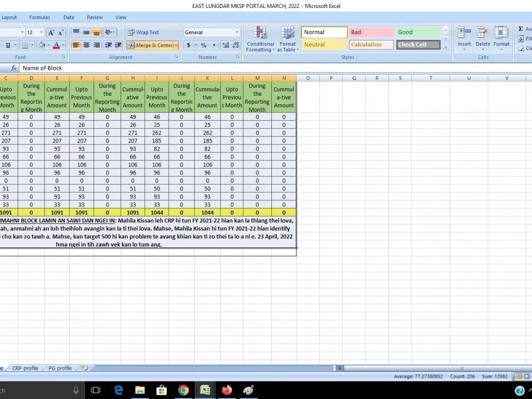Toggle Merge & Center on selection
Viewport: 532px width, 399px height.
click(x=150, y=45)
